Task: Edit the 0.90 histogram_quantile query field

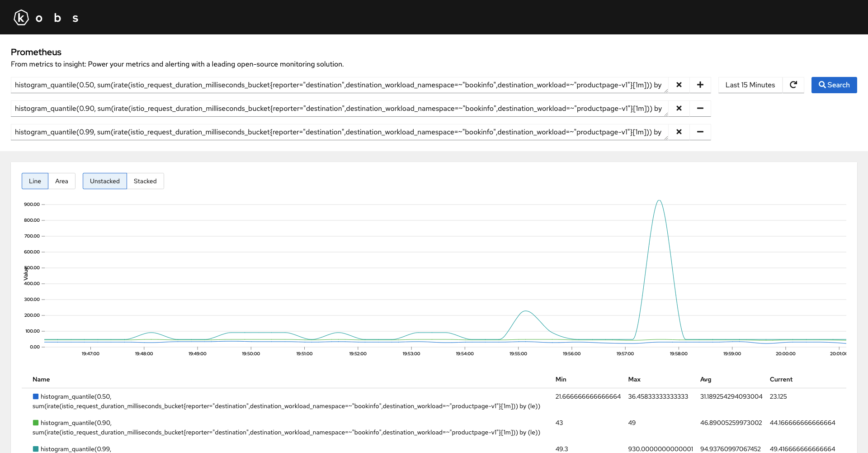Action: (x=340, y=108)
